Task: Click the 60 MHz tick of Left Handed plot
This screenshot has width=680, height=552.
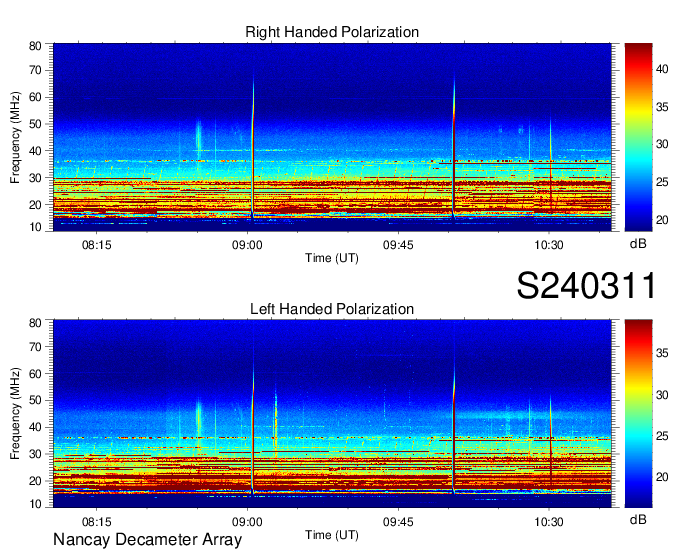Action: coord(35,373)
